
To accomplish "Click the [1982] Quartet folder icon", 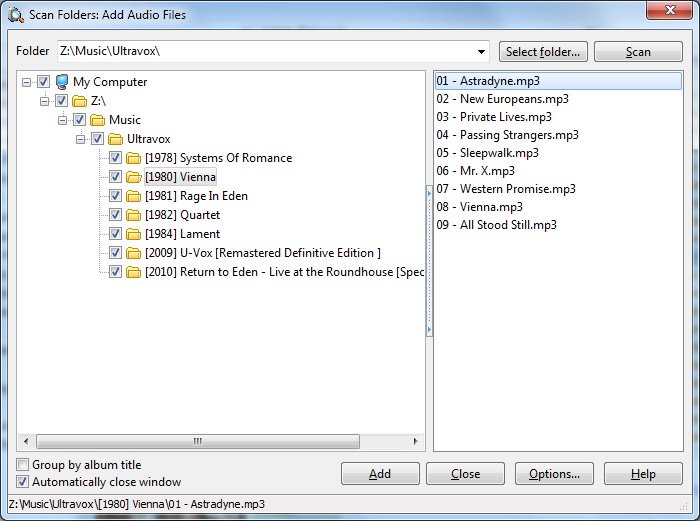I will [x=133, y=215].
